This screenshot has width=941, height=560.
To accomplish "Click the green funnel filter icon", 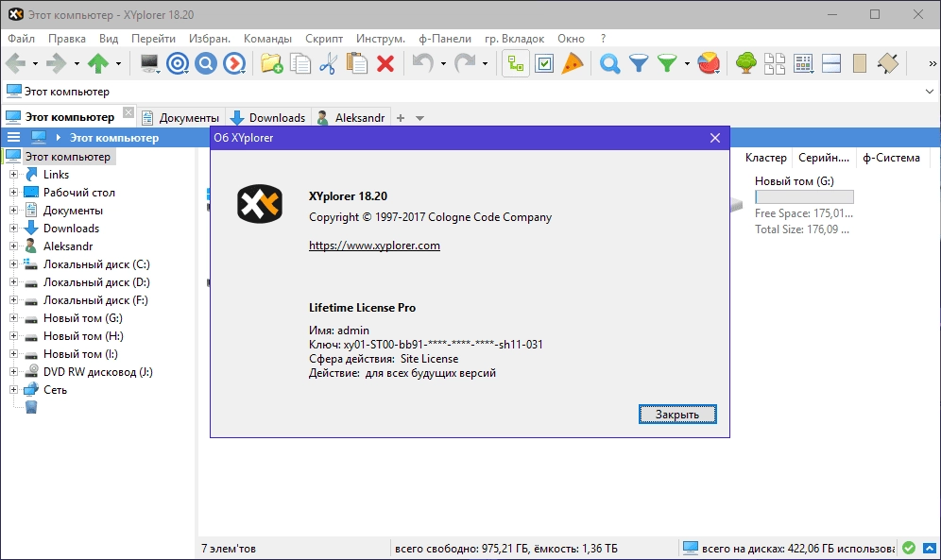I will (x=667, y=63).
